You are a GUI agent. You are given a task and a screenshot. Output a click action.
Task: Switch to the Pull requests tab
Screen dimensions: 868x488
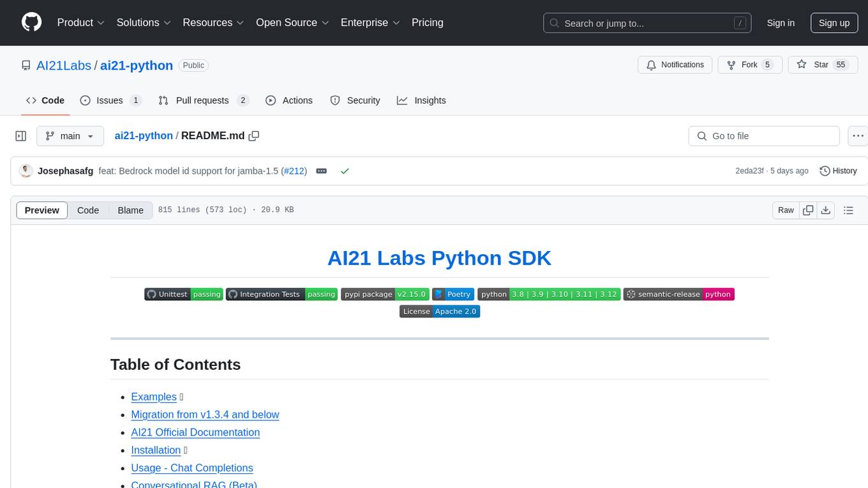coord(203,100)
